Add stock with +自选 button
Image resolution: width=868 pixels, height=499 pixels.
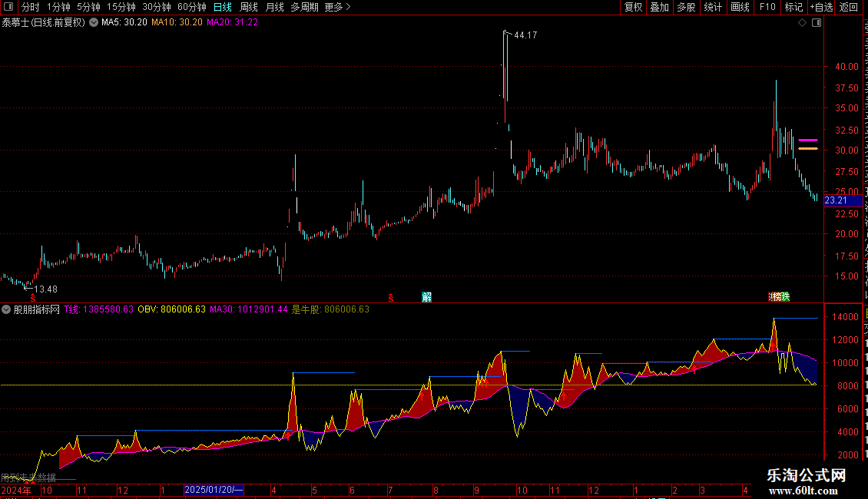[821, 7]
